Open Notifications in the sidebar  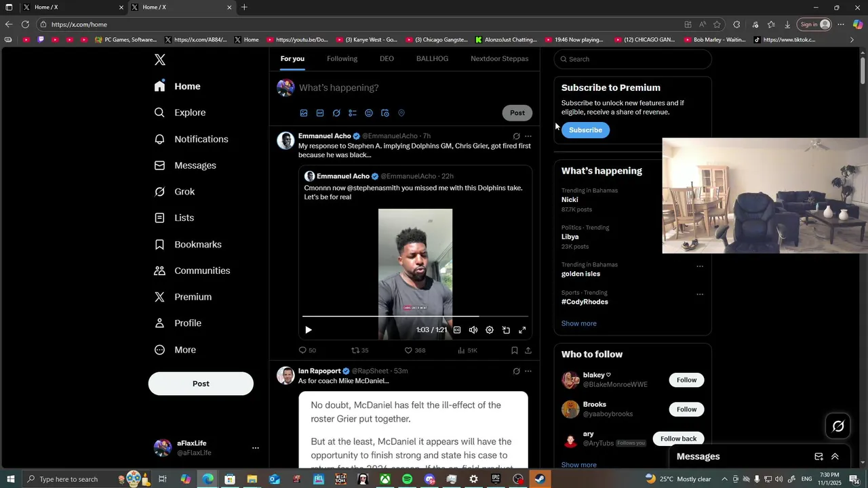tap(192, 139)
